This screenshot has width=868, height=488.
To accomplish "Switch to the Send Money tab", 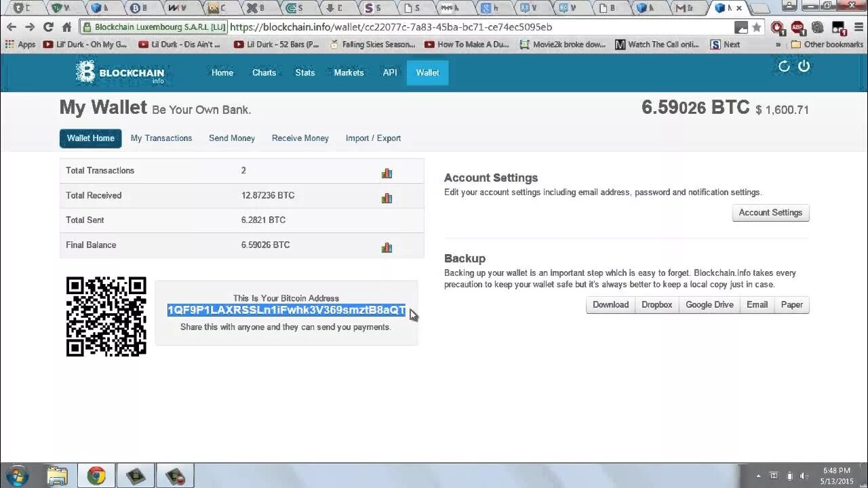I will (x=232, y=138).
